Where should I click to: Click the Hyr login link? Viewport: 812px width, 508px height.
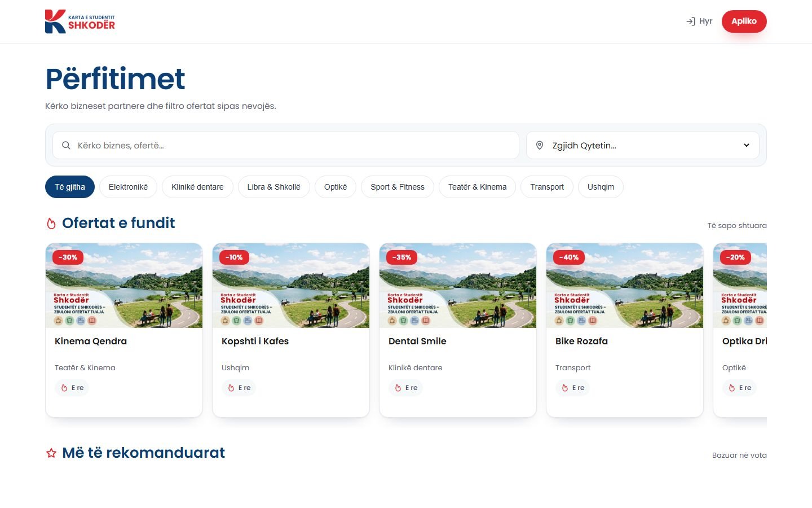point(699,21)
